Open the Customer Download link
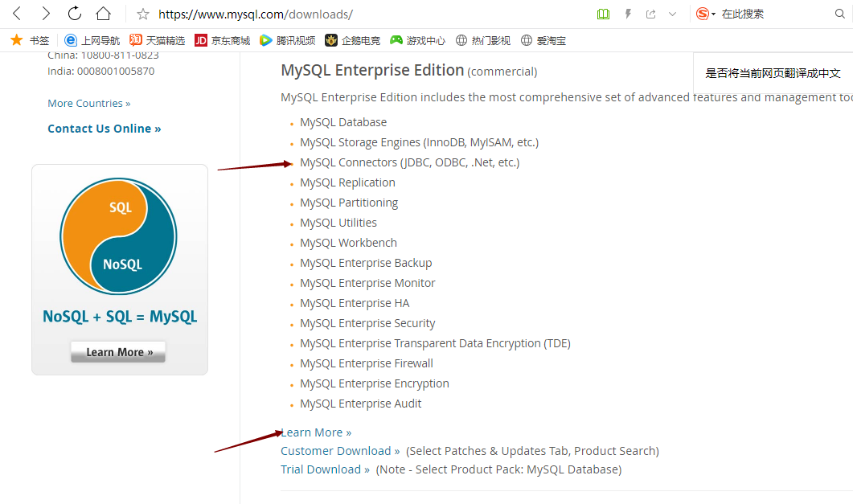This screenshot has height=504, width=853. coord(340,451)
